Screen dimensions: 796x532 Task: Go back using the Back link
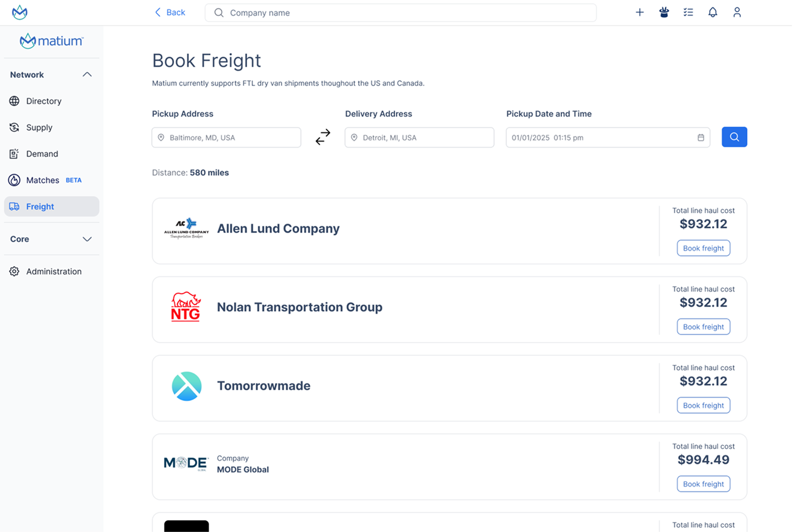(x=170, y=12)
